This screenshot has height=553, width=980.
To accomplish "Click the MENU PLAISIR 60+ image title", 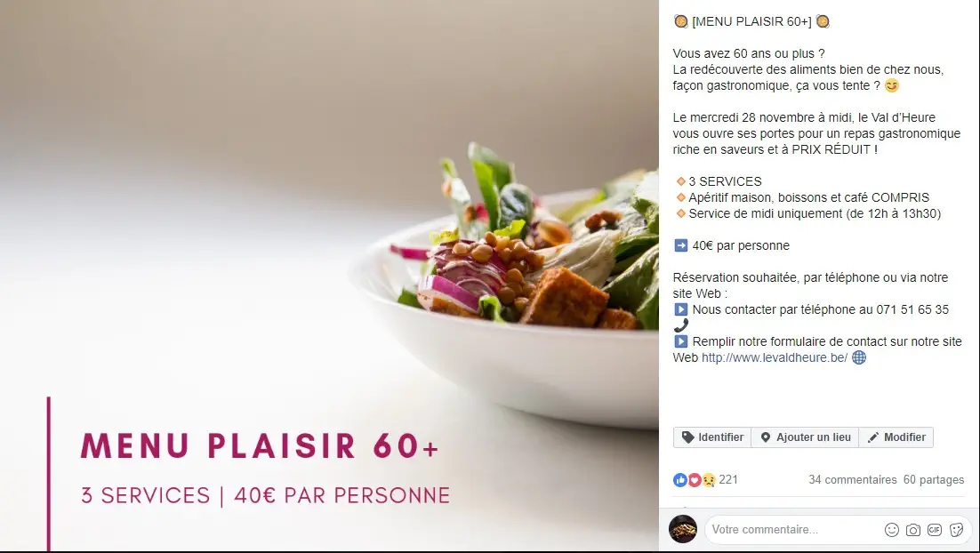I will [260, 446].
